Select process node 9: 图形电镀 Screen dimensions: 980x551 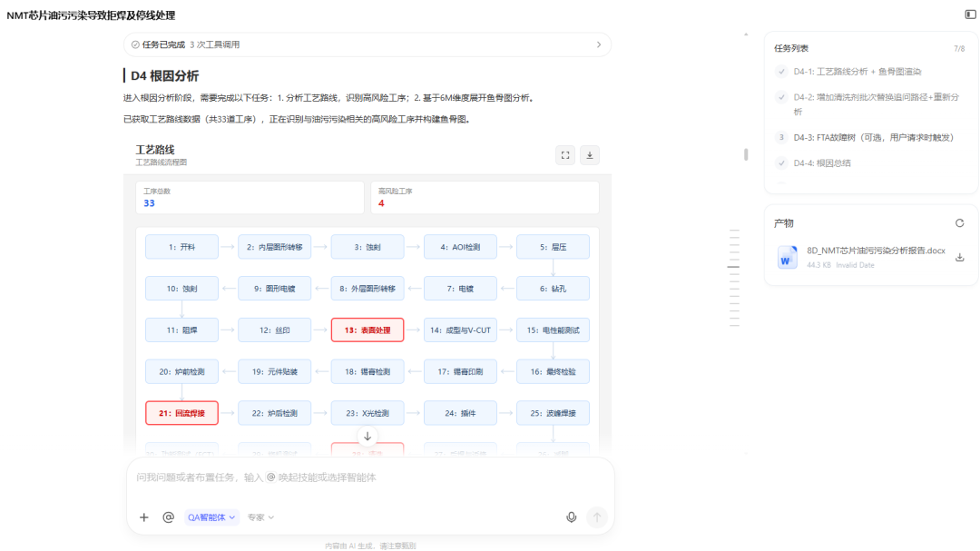[274, 289]
